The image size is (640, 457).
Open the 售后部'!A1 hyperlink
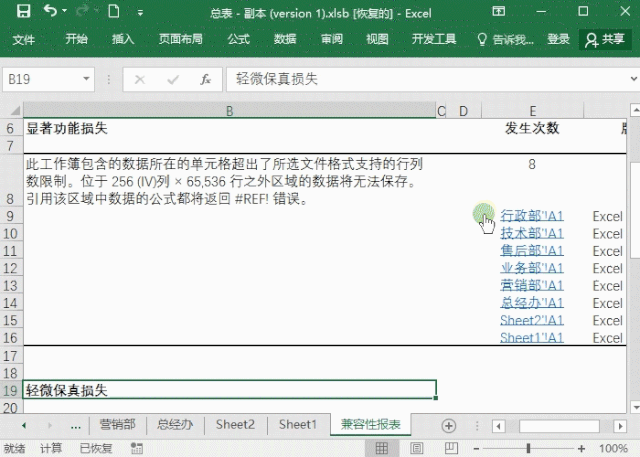532,251
